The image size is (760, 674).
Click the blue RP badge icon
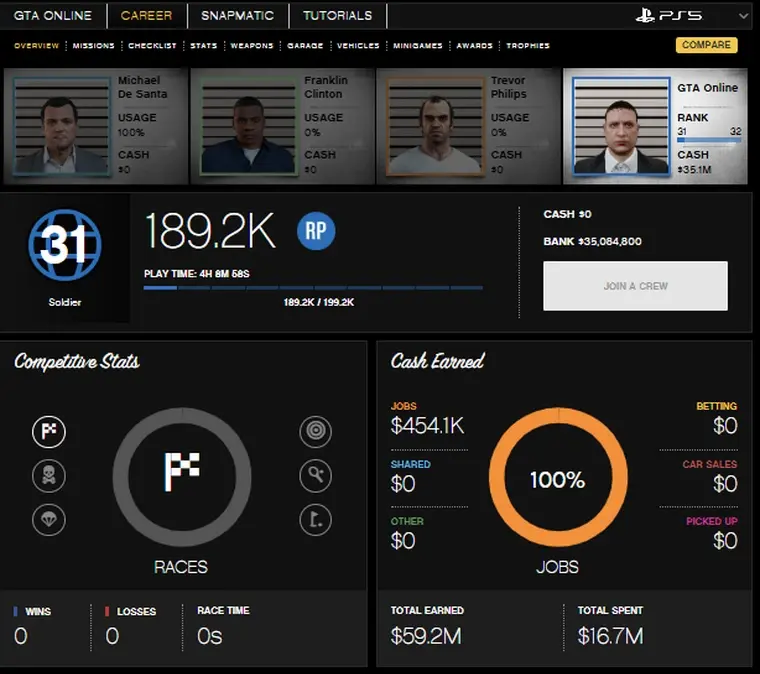click(x=316, y=232)
